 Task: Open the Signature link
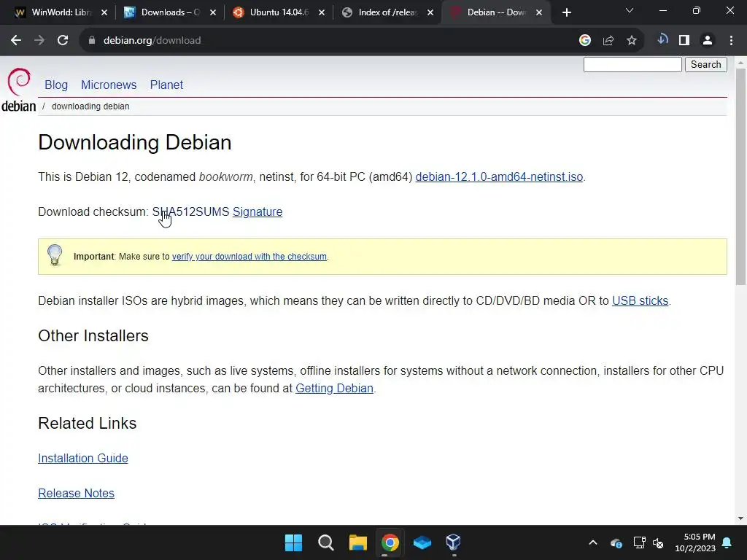(x=258, y=211)
